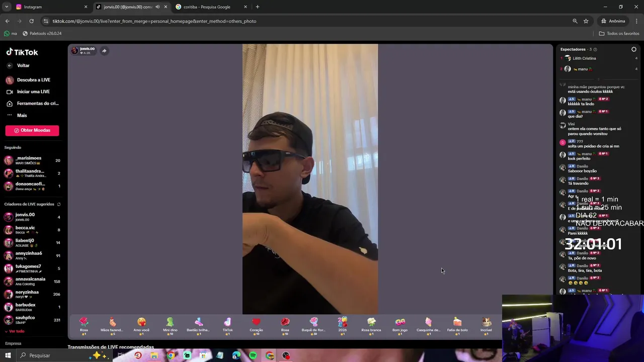Open Iniciar uma LIVE

coord(28,92)
